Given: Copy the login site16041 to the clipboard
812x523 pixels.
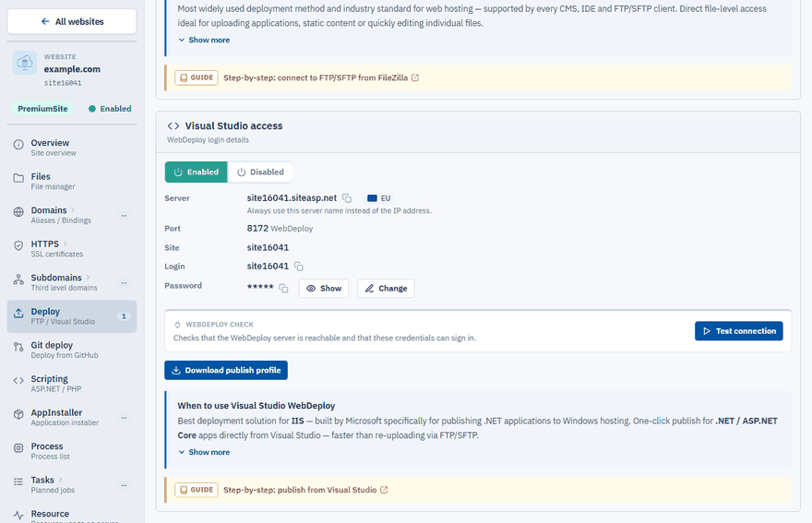Looking at the screenshot, I should tap(299, 267).
